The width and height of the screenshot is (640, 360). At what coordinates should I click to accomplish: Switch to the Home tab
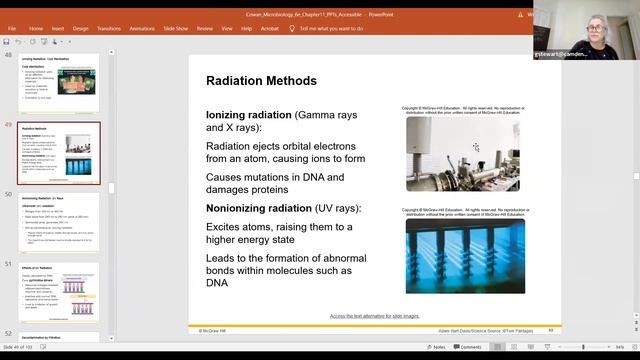point(36,29)
